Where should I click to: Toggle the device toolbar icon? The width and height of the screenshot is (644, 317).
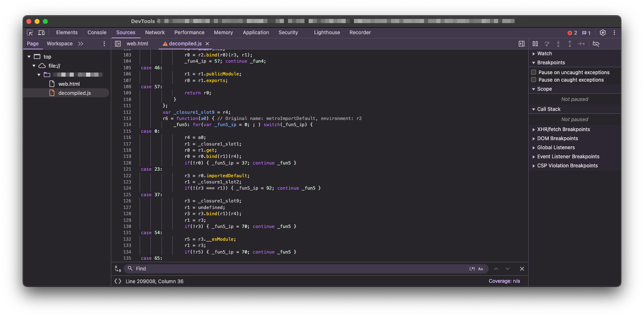41,33
